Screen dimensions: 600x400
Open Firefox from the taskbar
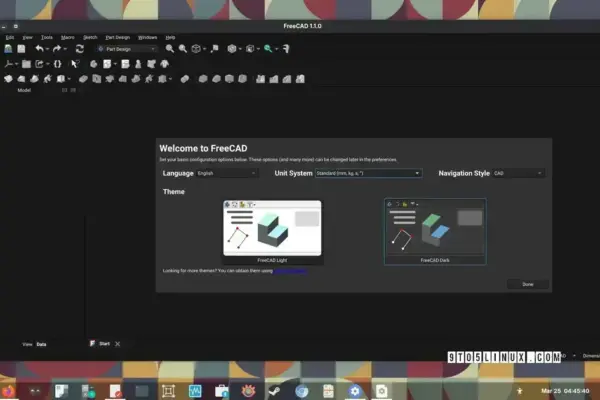point(8,391)
